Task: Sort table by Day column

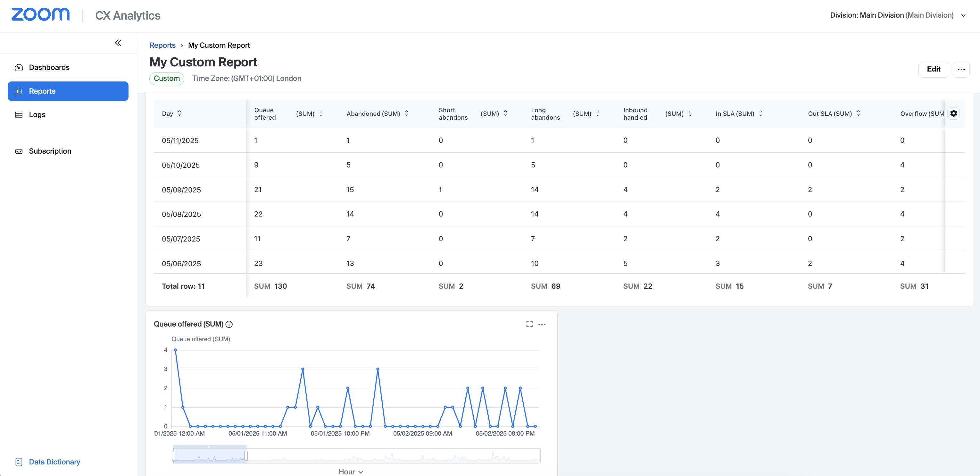Action: (179, 114)
